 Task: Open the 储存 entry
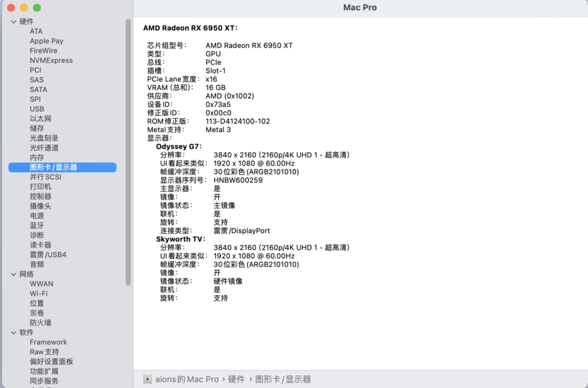tap(37, 129)
